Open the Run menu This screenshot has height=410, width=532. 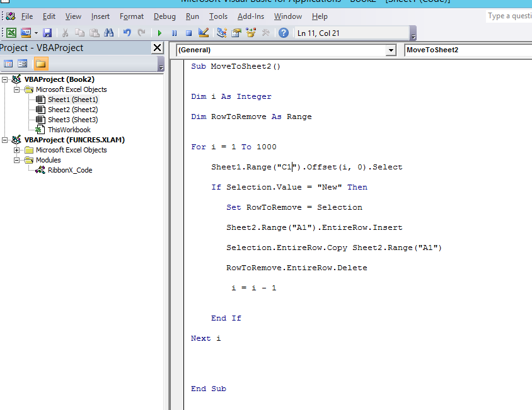point(192,16)
